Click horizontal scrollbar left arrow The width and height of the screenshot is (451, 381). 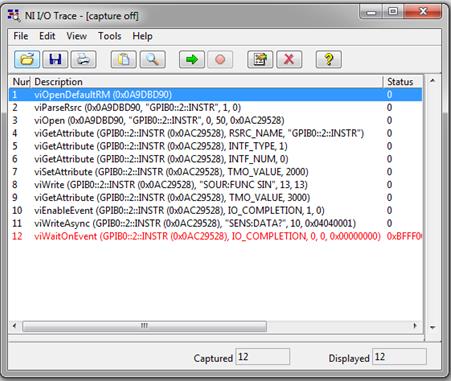click(14, 326)
